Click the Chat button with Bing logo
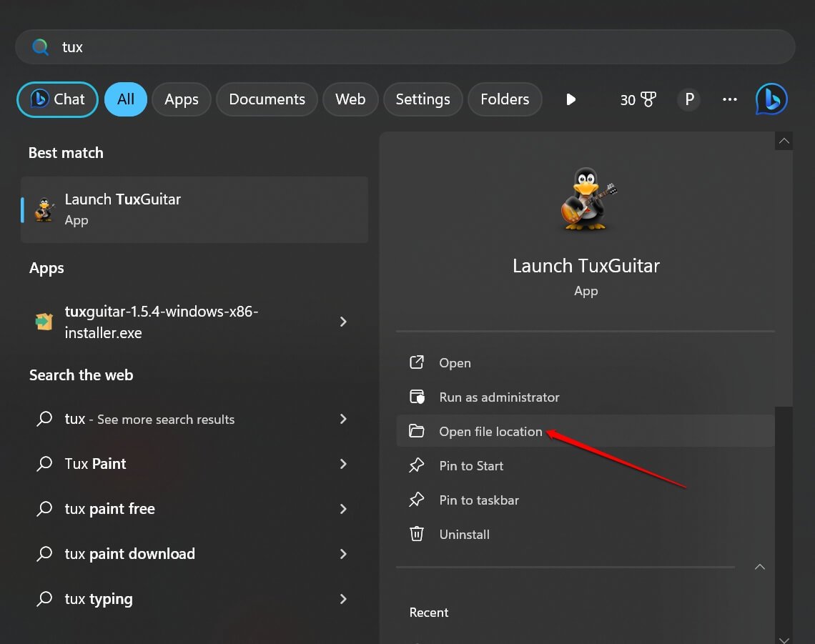815x644 pixels. coord(57,99)
